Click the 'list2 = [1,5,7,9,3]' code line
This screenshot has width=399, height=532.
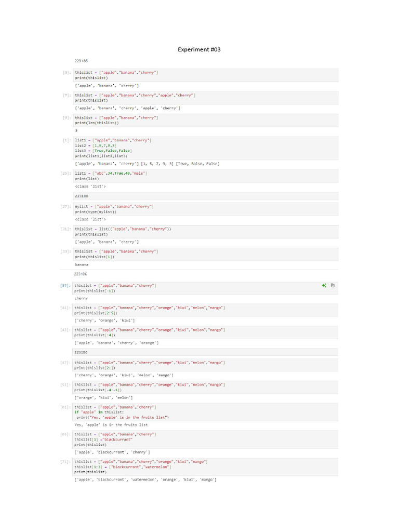[96, 145]
